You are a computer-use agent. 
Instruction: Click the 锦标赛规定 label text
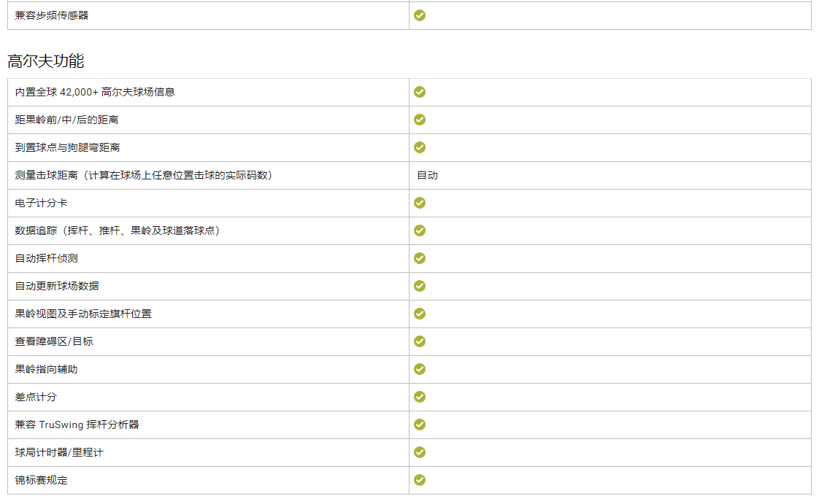coord(42,480)
